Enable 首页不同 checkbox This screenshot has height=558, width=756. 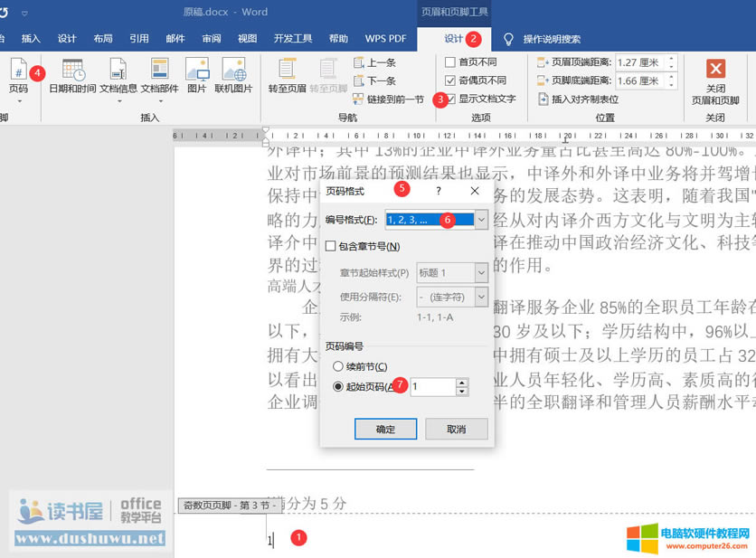450,62
